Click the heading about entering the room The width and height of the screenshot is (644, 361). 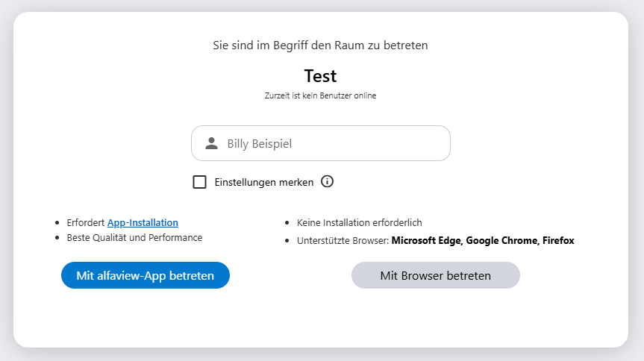[320, 45]
